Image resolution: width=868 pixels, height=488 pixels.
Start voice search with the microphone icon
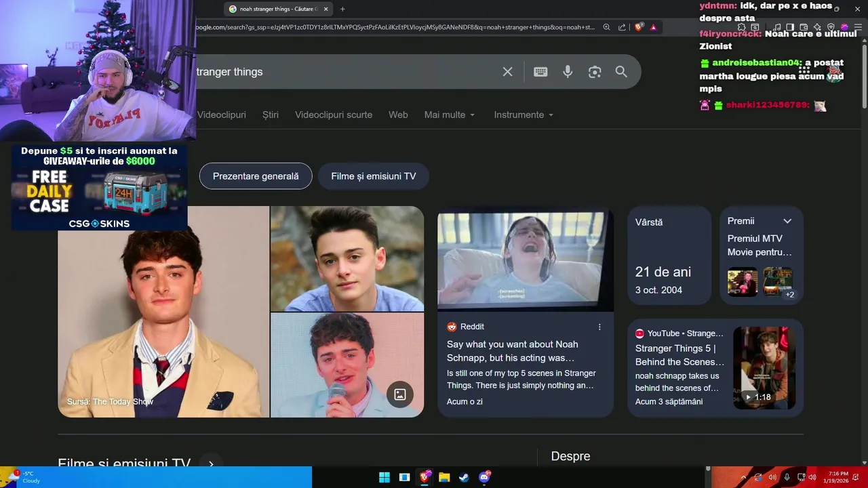coord(568,72)
